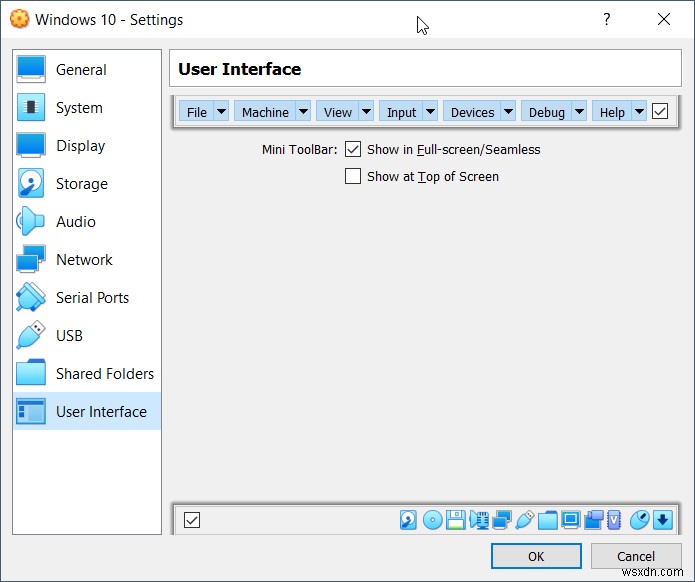The height and width of the screenshot is (582, 695).
Task: Expand the Devices menu dropdown arrow
Action: tap(508, 111)
